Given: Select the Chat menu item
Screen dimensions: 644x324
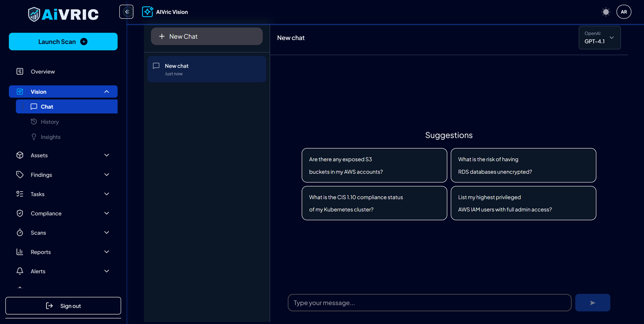Looking at the screenshot, I should click(x=67, y=106).
